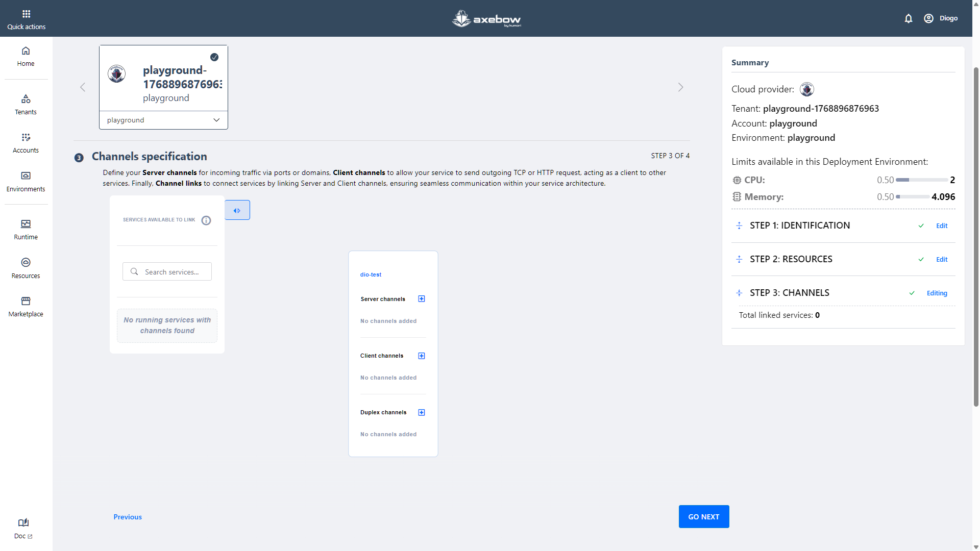The height and width of the screenshot is (551, 980).
Task: Open the notifications bell
Action: pyautogui.click(x=908, y=18)
